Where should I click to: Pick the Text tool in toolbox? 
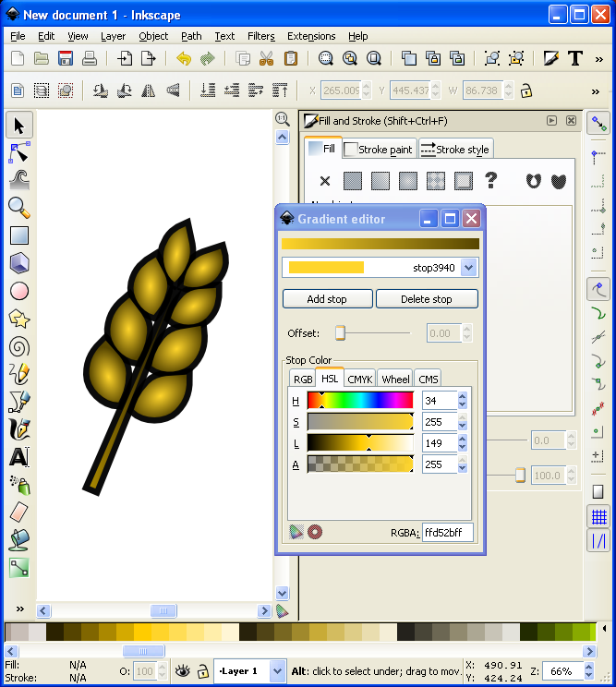coord(19,457)
